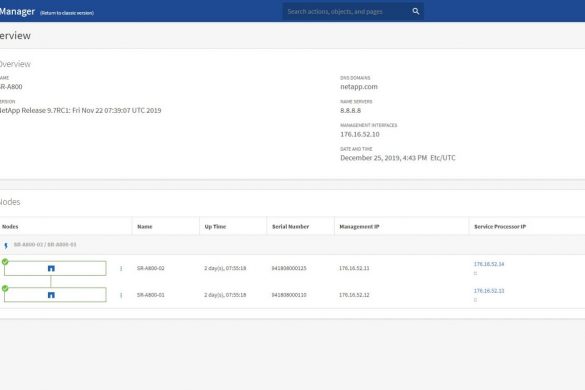
Task: Click small icon below IP 176.16.52.14
Action: tap(475, 273)
